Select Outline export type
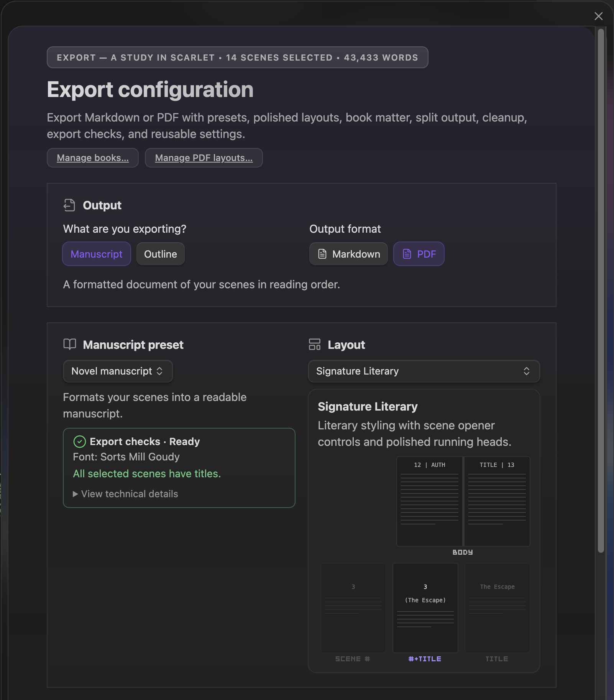Screen dimensions: 614x700 click(161, 254)
